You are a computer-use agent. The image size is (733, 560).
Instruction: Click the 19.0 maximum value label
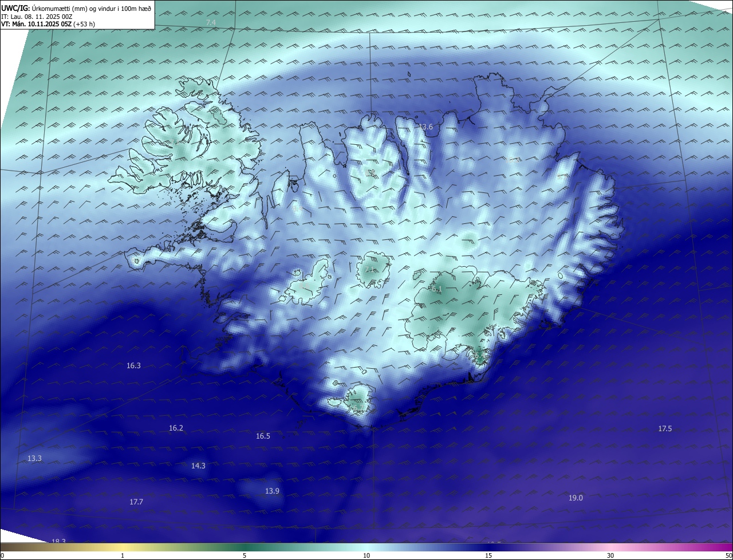(576, 498)
